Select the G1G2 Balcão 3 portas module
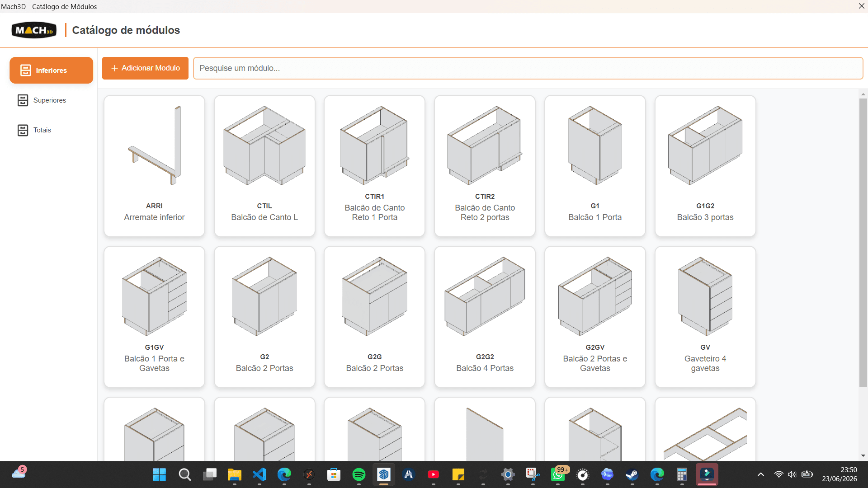Viewport: 868px width, 488px height. pyautogui.click(x=705, y=166)
